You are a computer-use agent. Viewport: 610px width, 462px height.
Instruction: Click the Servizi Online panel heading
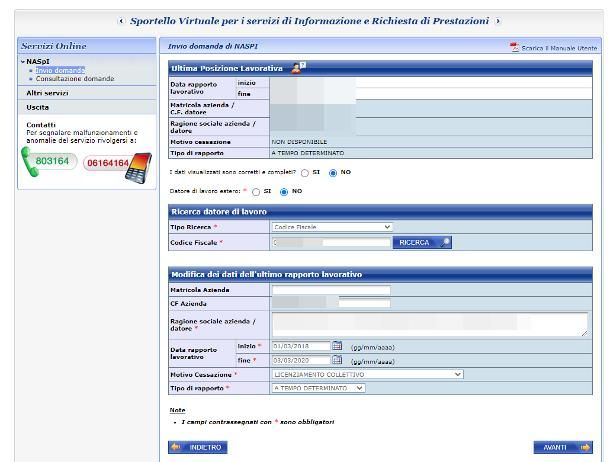53,46
